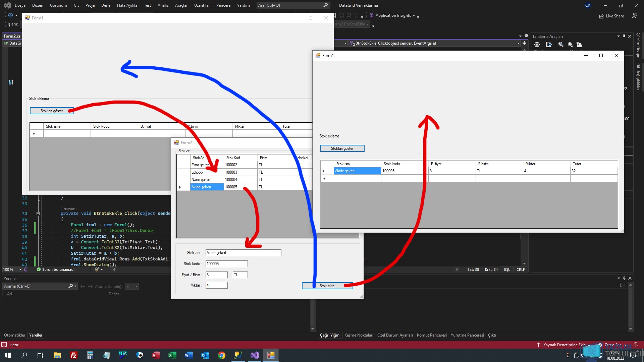Click the Stok adı text field
644x362 pixels.
click(243, 253)
